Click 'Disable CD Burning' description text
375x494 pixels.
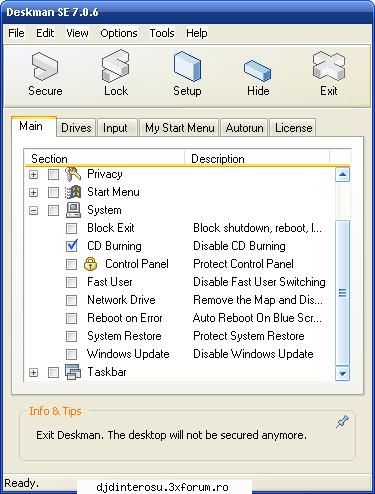coord(239,246)
